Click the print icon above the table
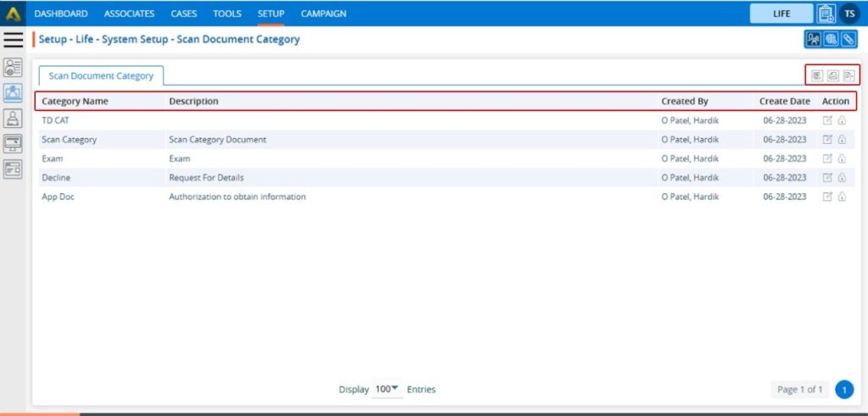Screen dimensions: 868x416 (x=832, y=75)
